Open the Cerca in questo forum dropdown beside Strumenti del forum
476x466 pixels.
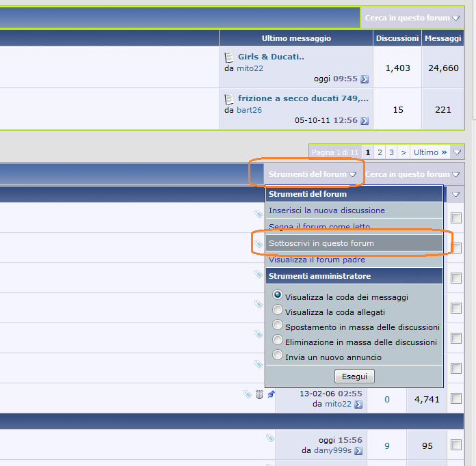(x=412, y=174)
